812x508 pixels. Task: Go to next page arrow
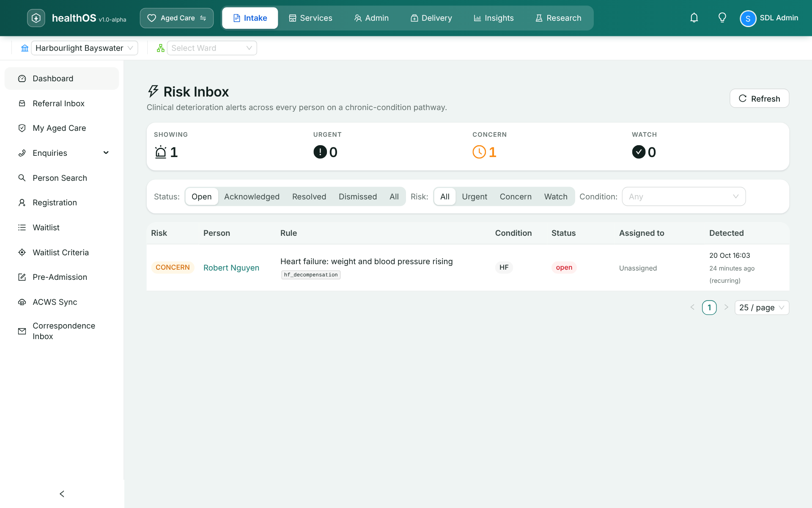tap(726, 307)
